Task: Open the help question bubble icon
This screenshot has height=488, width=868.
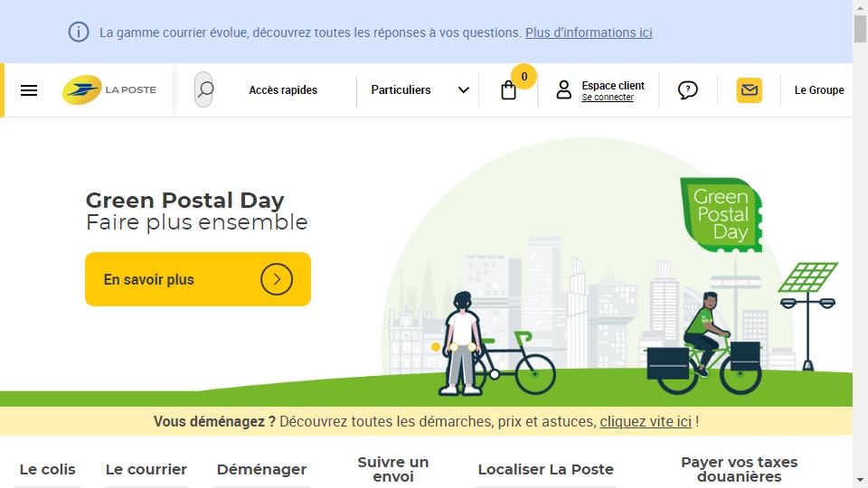Action: pos(687,90)
